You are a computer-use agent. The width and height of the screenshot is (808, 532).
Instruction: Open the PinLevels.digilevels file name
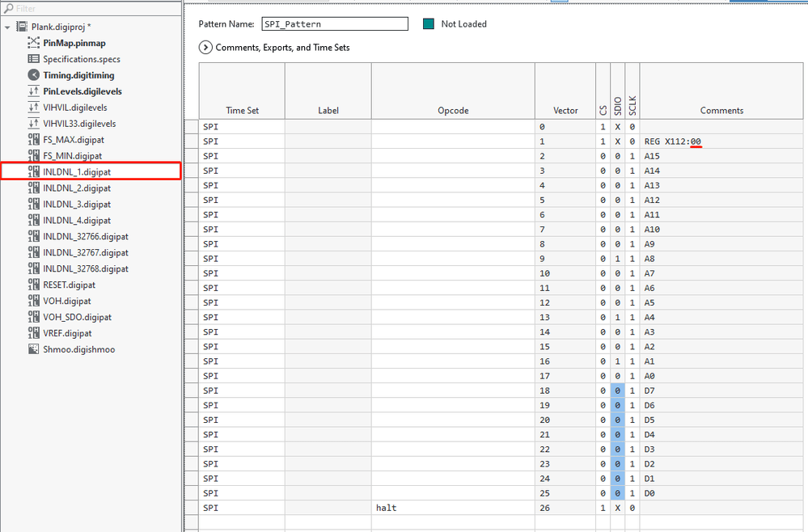click(82, 91)
